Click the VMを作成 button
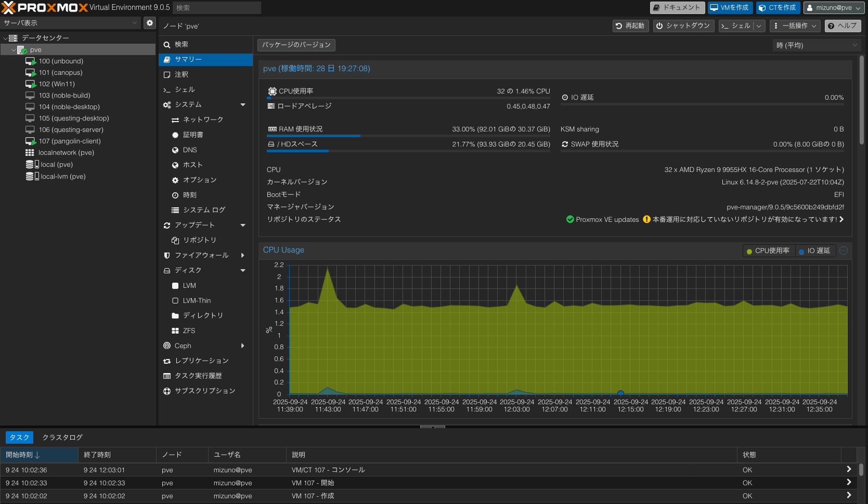This screenshot has height=504, width=868. (x=730, y=8)
